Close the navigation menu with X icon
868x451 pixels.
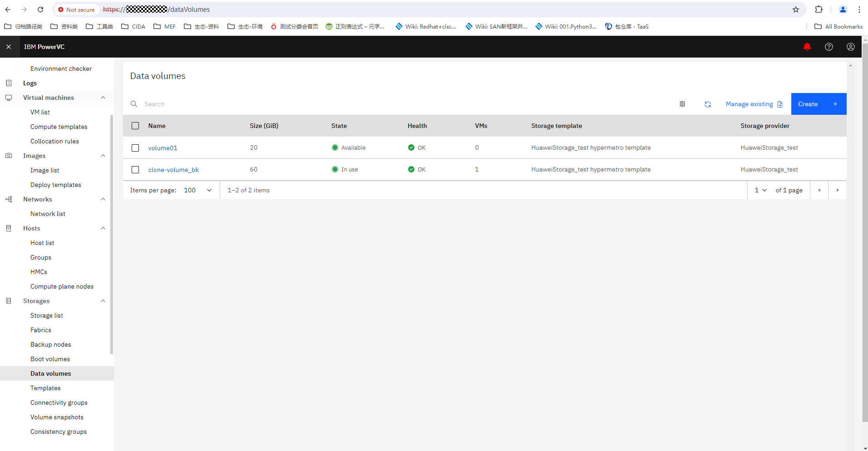9,47
